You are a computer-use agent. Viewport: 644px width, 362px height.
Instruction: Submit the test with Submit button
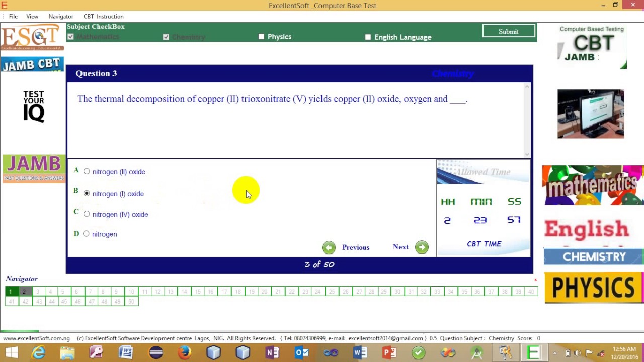tap(509, 31)
